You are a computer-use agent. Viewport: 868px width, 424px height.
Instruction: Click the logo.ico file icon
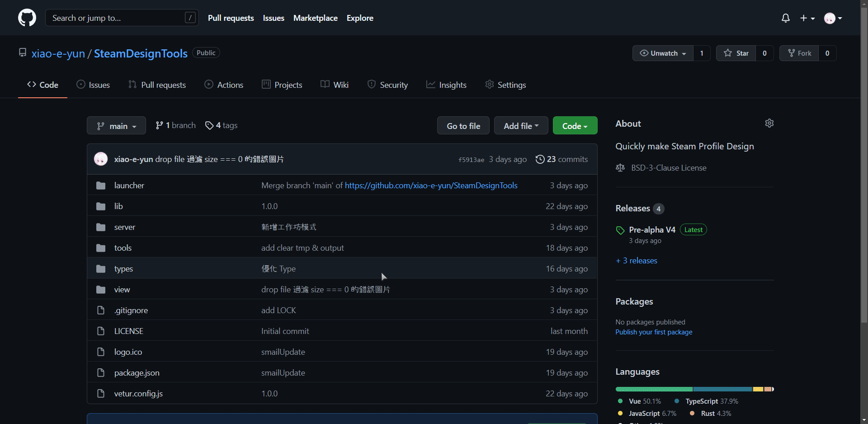[101, 352]
